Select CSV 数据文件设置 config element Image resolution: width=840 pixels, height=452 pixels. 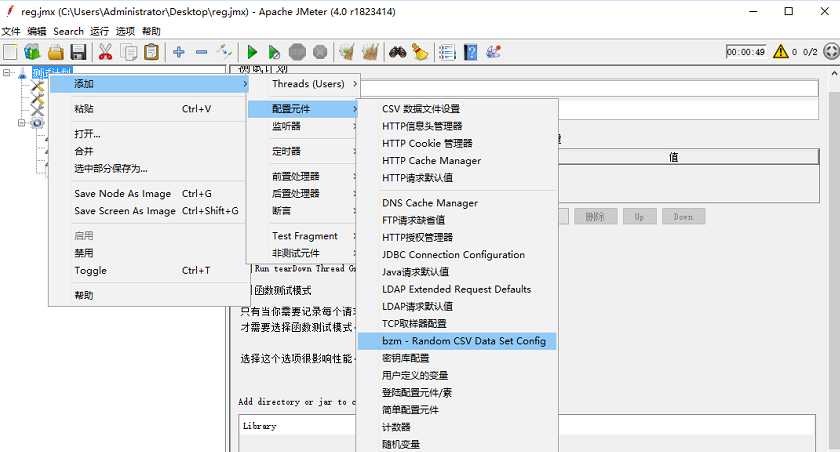click(x=458, y=109)
